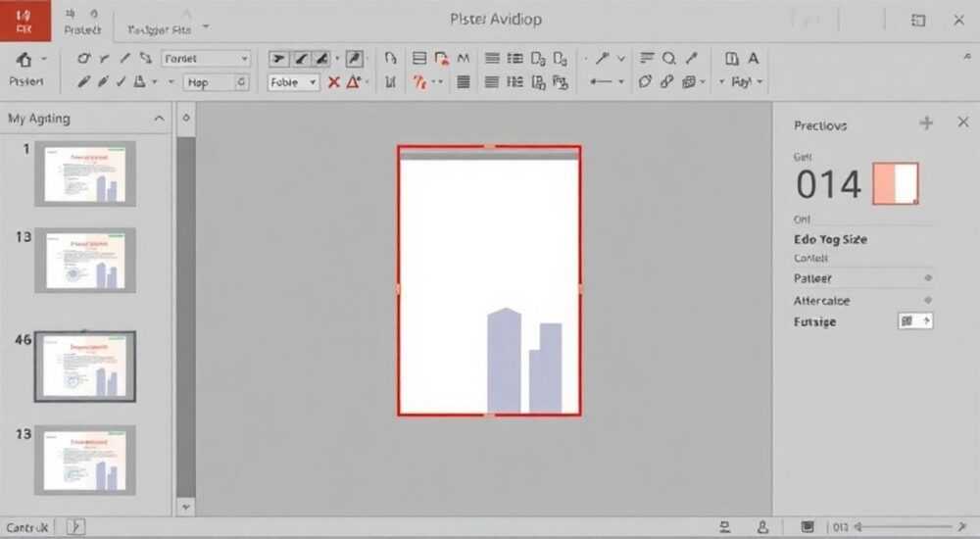Screen dimensions: 980x539
Task: Click the home Pistert icon
Action: [24, 60]
